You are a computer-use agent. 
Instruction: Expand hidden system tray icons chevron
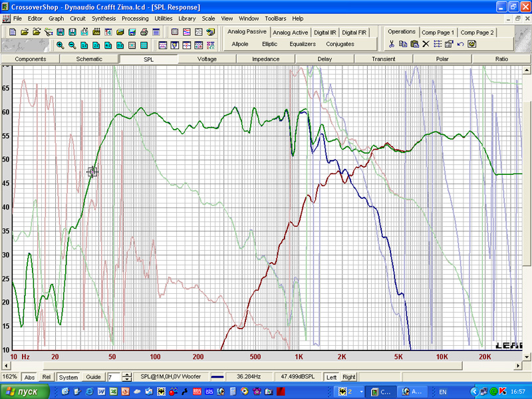474,392
